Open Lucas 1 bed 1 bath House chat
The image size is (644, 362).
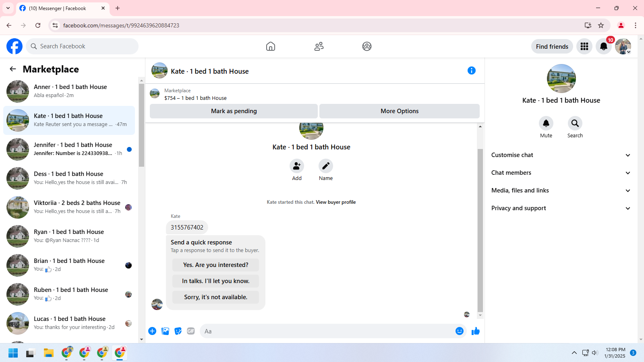pyautogui.click(x=69, y=323)
